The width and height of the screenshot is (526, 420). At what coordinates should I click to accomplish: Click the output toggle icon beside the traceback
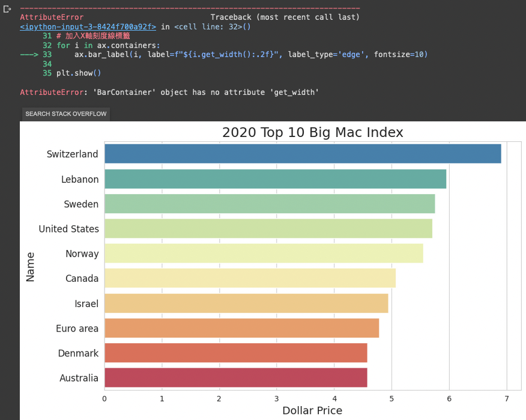(x=7, y=9)
